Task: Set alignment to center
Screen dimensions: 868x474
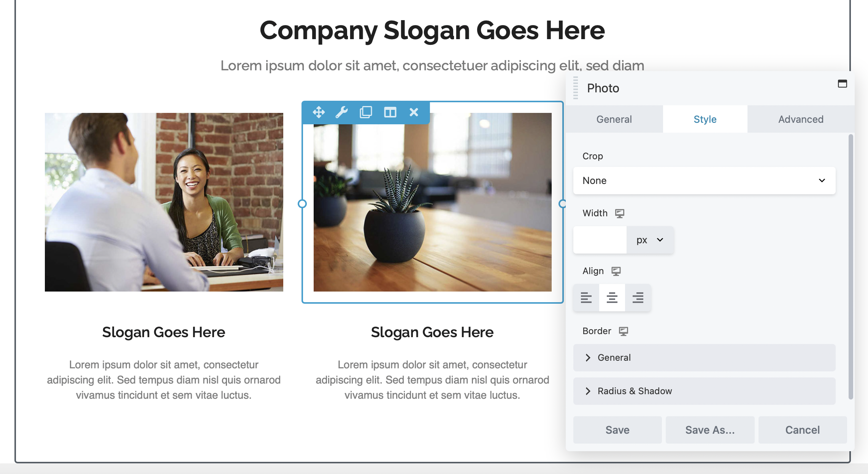Action: click(612, 297)
